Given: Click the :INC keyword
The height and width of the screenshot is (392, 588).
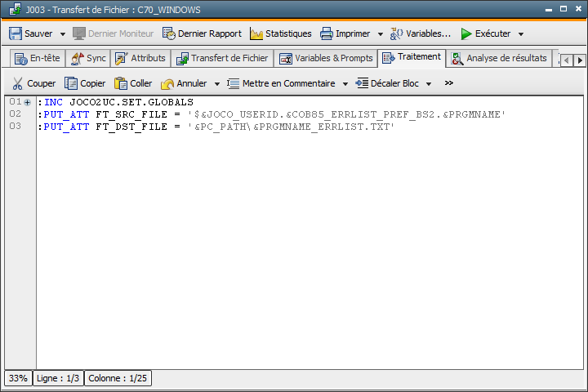Looking at the screenshot, I should (51, 102).
